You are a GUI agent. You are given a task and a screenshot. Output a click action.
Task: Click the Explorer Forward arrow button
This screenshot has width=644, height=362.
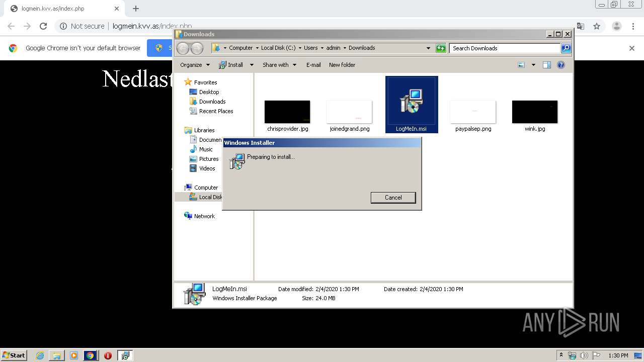(197, 48)
